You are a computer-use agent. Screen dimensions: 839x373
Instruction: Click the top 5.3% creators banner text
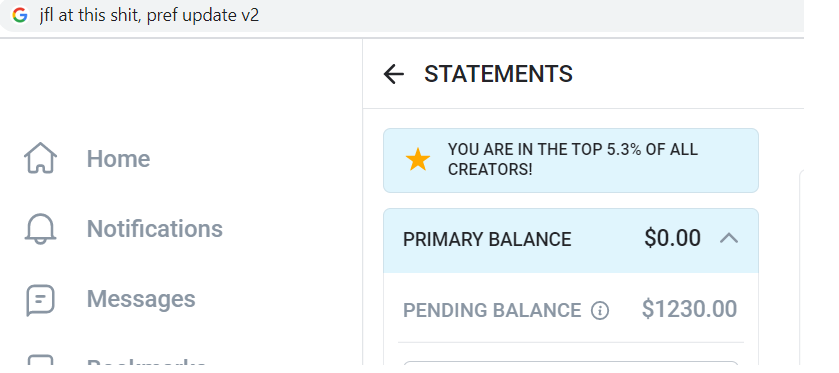573,159
